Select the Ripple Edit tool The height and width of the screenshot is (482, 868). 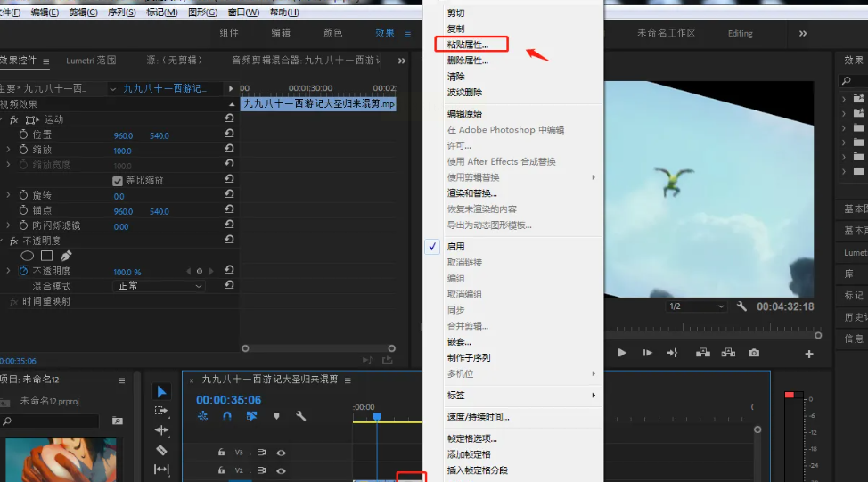161,430
